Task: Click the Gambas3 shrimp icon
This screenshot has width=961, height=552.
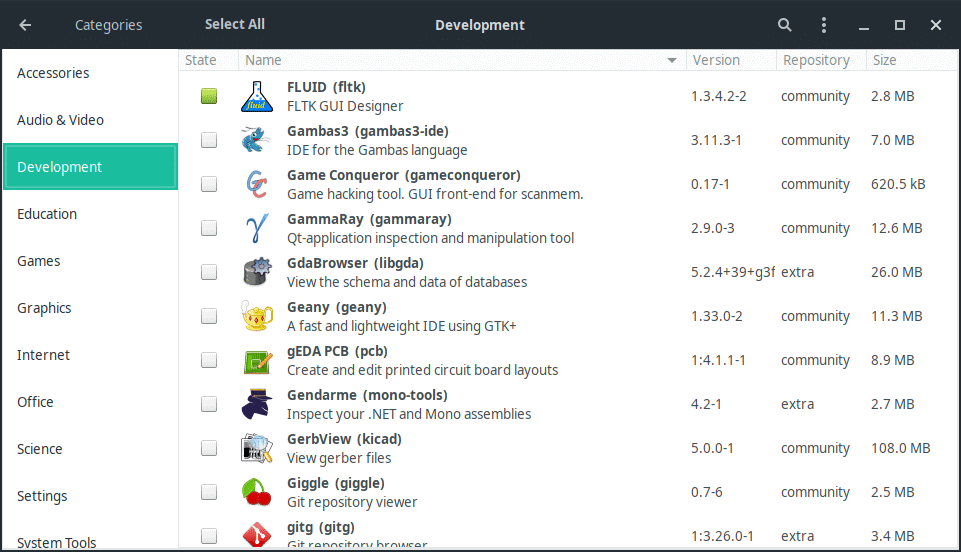Action: click(257, 140)
